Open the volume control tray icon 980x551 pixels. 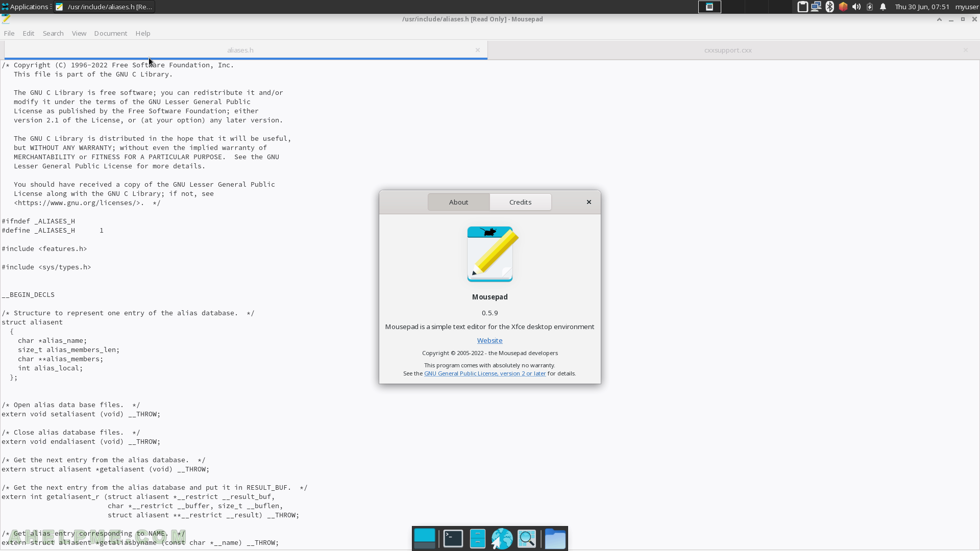(x=856, y=7)
